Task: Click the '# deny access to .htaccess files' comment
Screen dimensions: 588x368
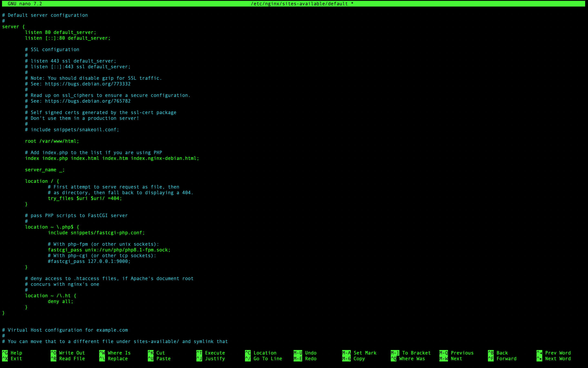Action: point(109,278)
